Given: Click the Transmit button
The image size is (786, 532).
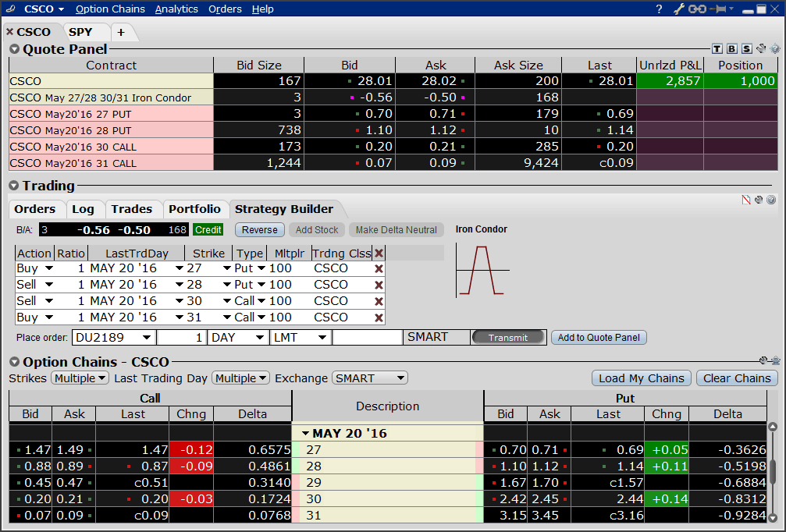Looking at the screenshot, I should (x=508, y=338).
